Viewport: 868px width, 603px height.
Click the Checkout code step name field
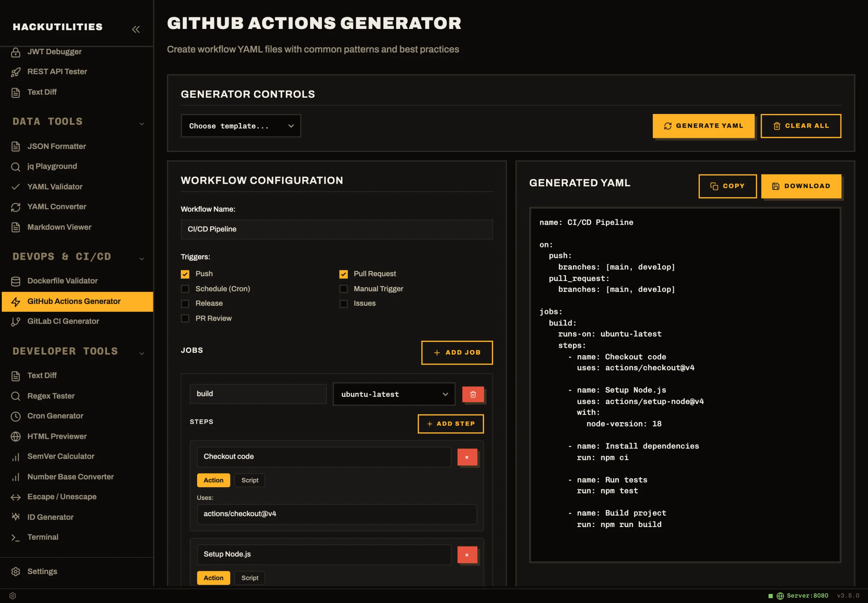tap(324, 457)
